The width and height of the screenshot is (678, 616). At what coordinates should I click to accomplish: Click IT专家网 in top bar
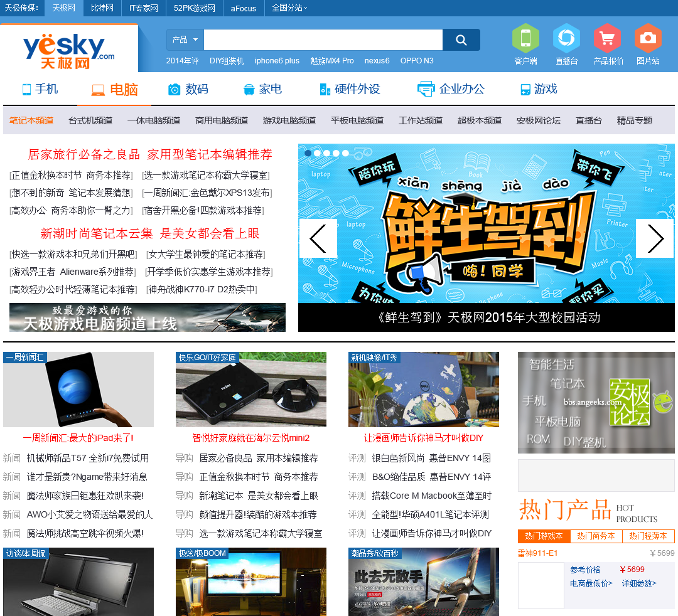tap(144, 8)
